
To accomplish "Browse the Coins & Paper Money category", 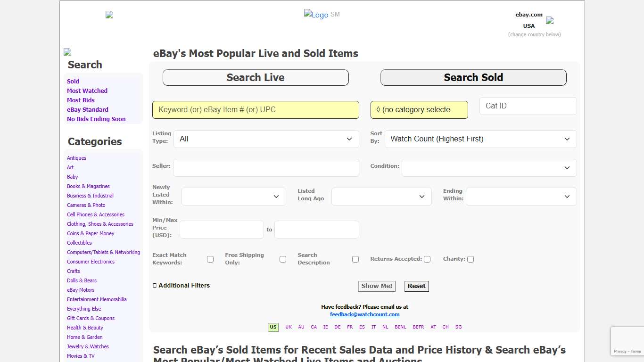I will (x=91, y=233).
